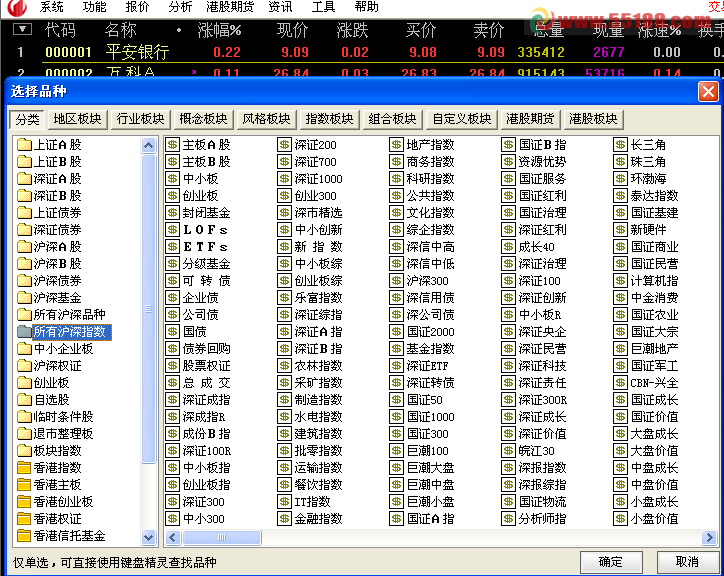Select 所有沪深品种 in the tree
The height and width of the screenshot is (576, 724).
(70, 315)
